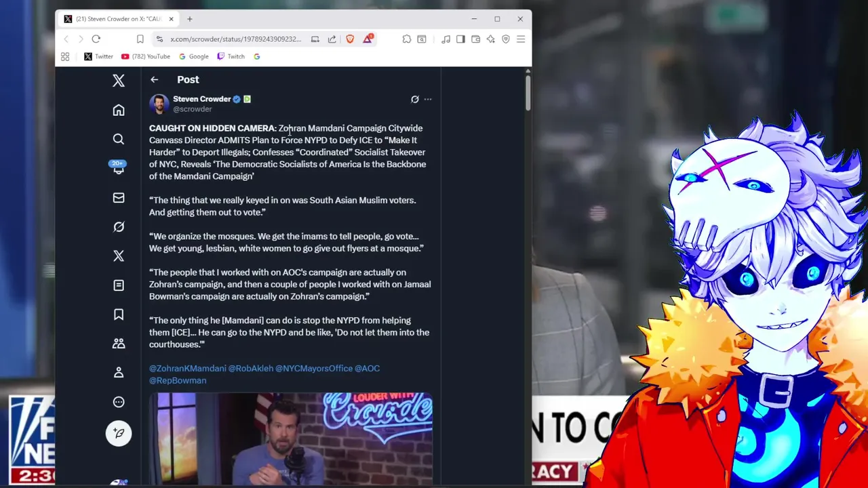
Task: Open Brave Wallet icon
Action: coord(475,39)
